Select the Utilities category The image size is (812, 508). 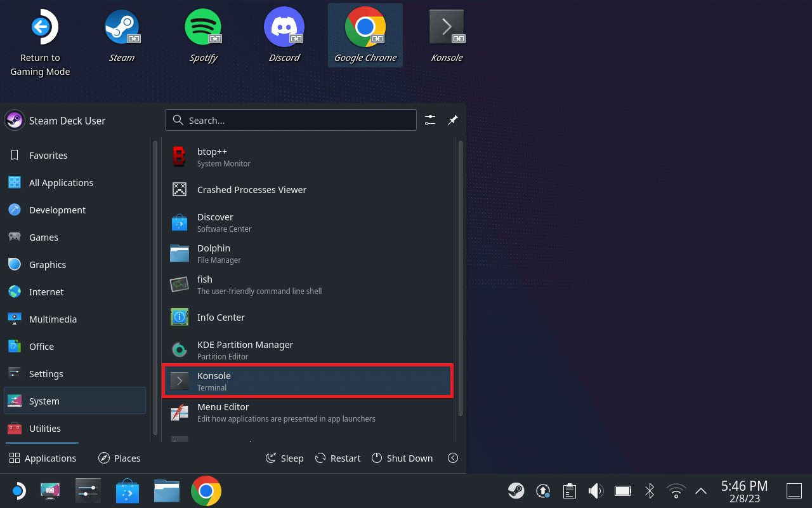coord(75,428)
